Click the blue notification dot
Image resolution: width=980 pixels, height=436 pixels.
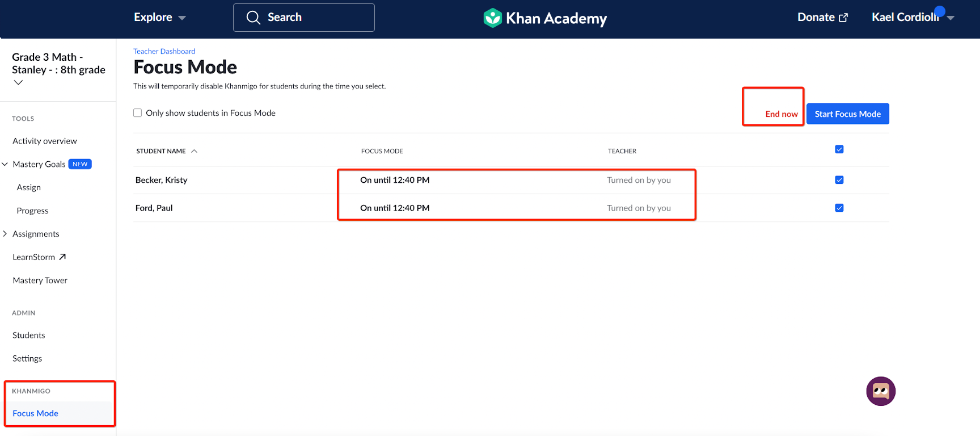tap(940, 11)
